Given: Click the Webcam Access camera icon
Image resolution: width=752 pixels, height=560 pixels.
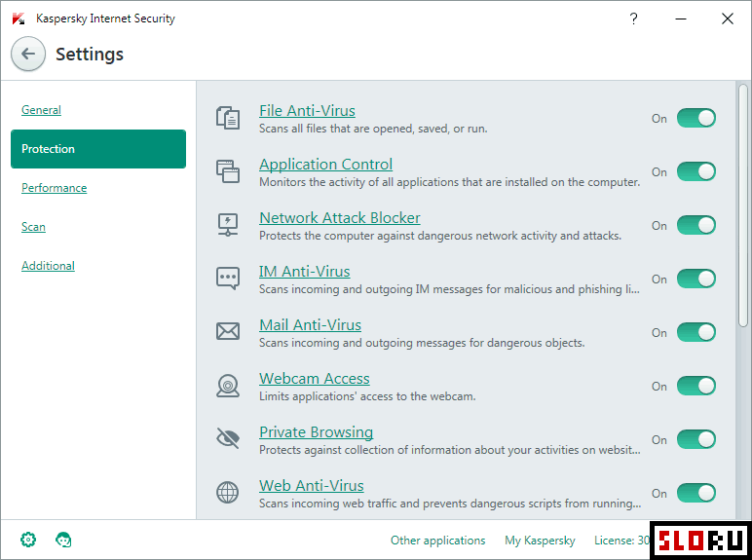Looking at the screenshot, I should pos(228,386).
